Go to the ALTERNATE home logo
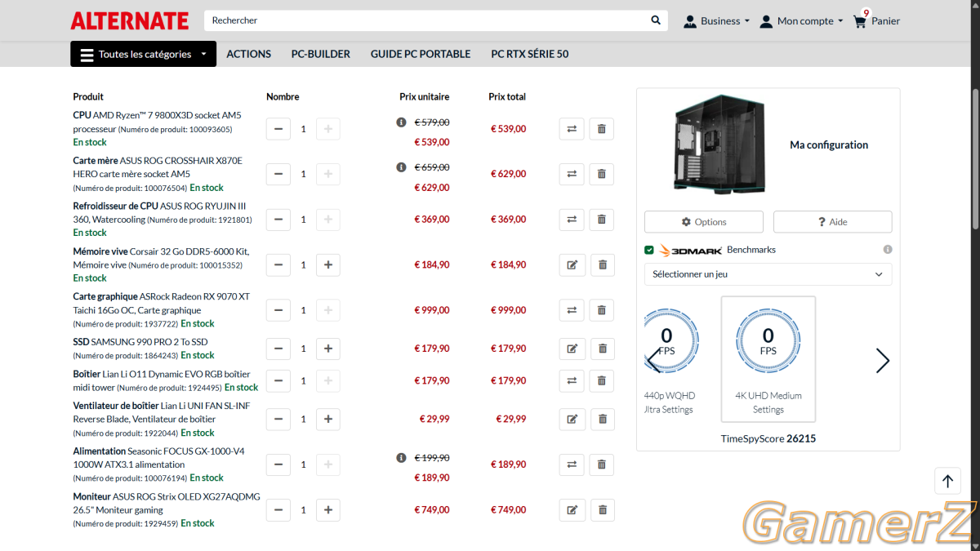 tap(130, 20)
